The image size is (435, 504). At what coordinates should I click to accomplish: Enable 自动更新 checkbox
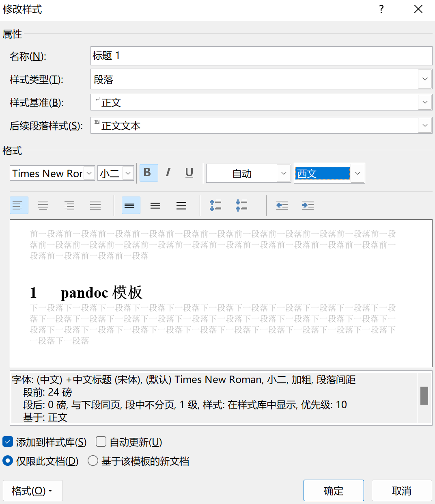[101, 442]
